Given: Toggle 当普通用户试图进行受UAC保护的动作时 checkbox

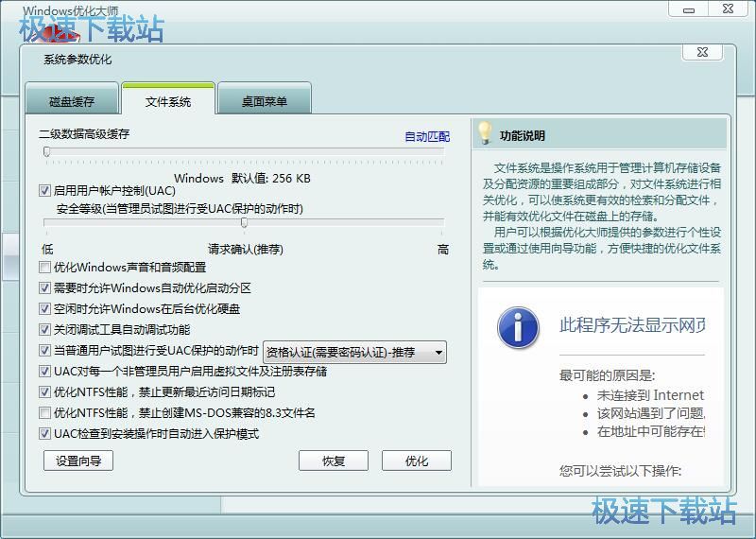Looking at the screenshot, I should pyautogui.click(x=44, y=350).
